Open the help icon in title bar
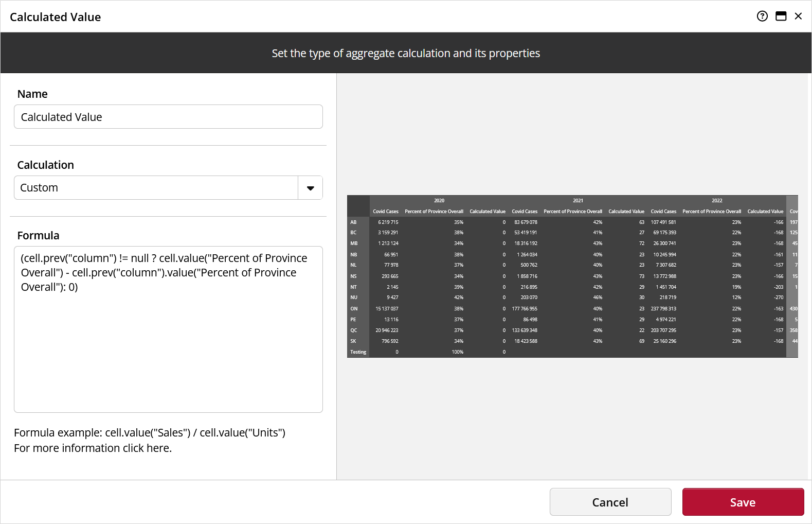Image resolution: width=812 pixels, height=524 pixels. click(x=762, y=16)
